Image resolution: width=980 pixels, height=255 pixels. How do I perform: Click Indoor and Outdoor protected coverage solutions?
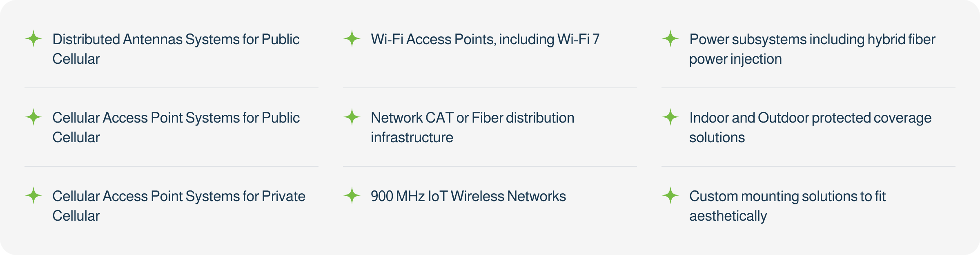810,127
